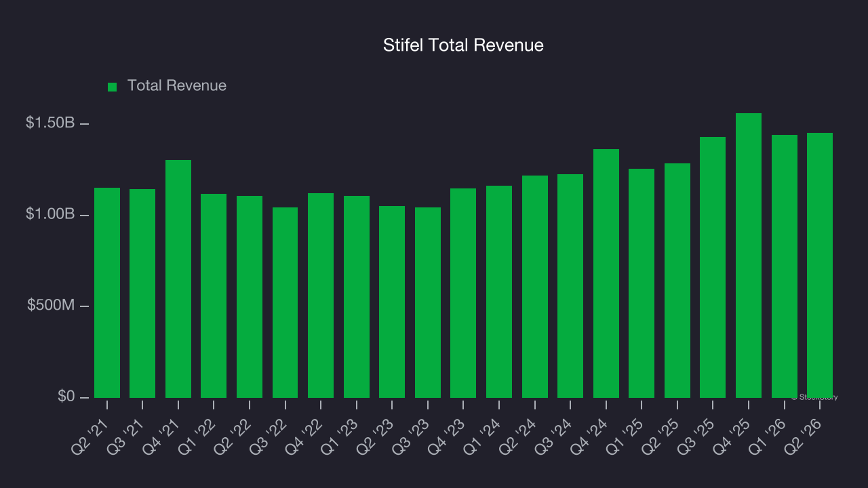Select the tallest Q4 '25 revenue bar

[749, 256]
